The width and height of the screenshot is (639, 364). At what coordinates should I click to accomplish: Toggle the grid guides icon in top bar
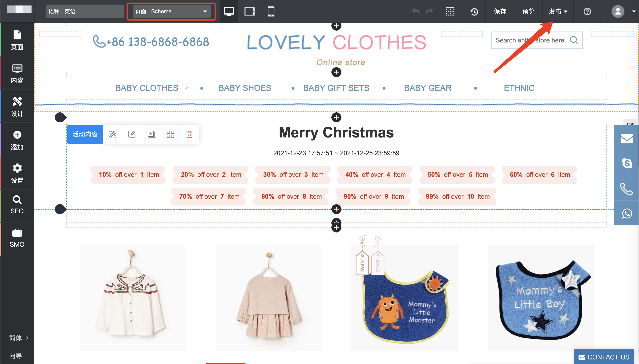[x=450, y=11]
